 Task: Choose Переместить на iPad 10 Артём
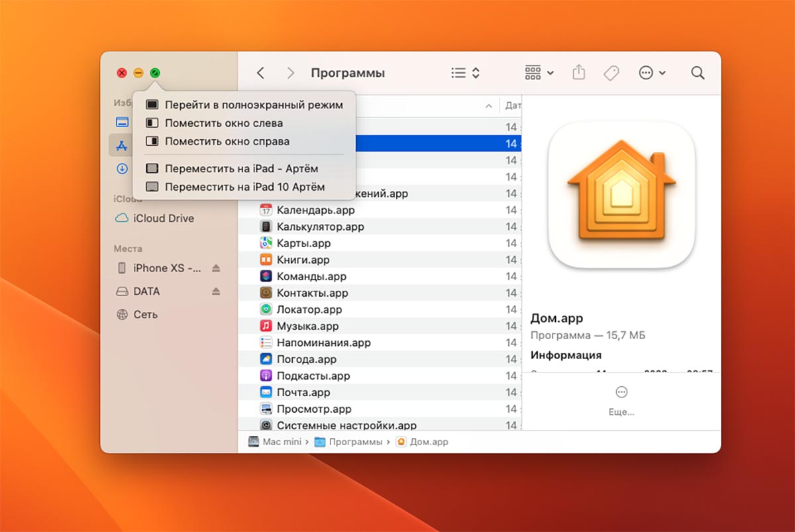click(244, 187)
